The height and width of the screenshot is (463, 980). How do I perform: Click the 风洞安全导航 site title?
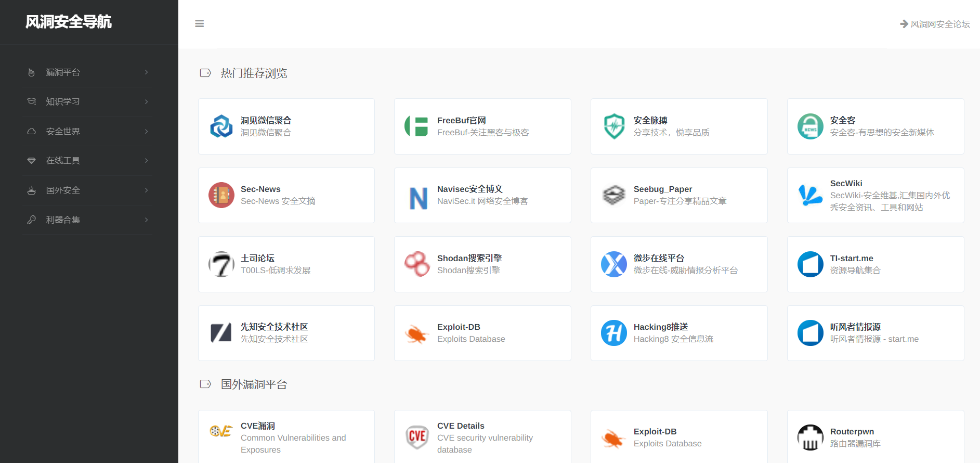[x=69, y=22]
